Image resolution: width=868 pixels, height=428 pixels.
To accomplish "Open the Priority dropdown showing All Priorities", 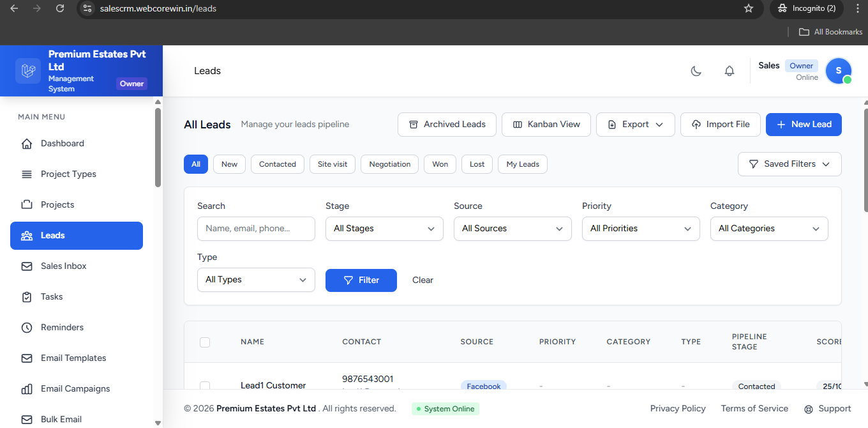I will click(641, 229).
